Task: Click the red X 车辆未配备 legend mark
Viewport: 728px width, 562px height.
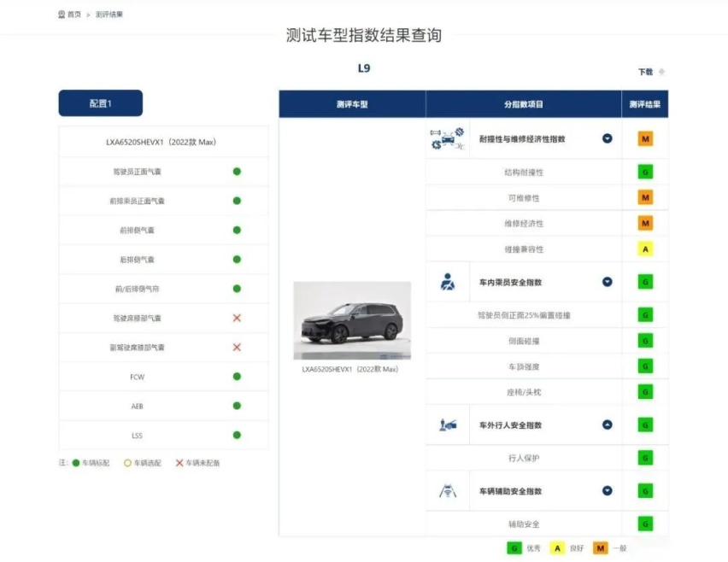Action: pyautogui.click(x=179, y=463)
